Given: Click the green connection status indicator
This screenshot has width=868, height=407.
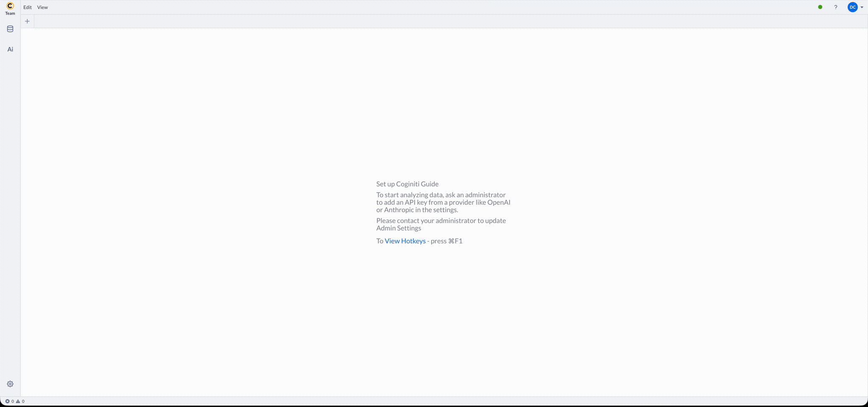Looking at the screenshot, I should (x=820, y=7).
